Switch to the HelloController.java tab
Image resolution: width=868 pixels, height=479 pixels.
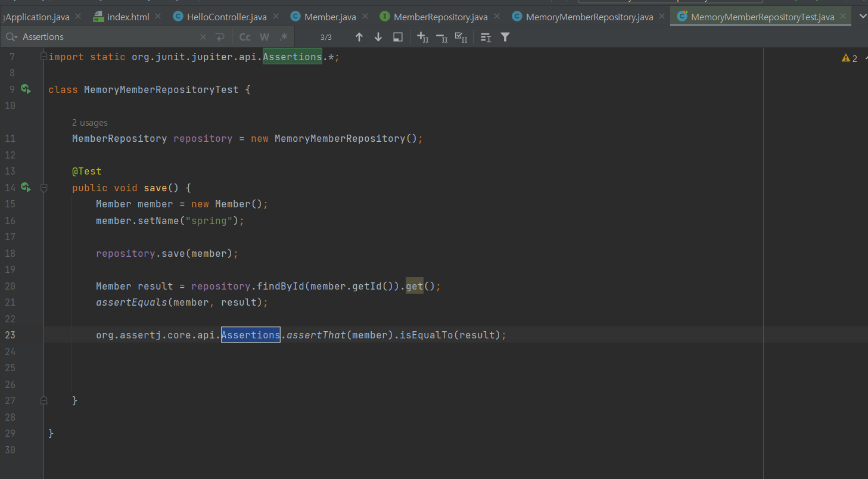coord(226,17)
